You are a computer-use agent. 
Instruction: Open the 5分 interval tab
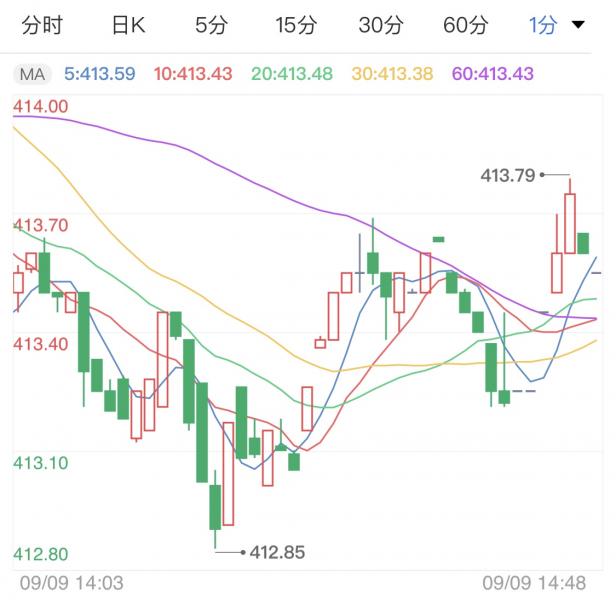[211, 26]
